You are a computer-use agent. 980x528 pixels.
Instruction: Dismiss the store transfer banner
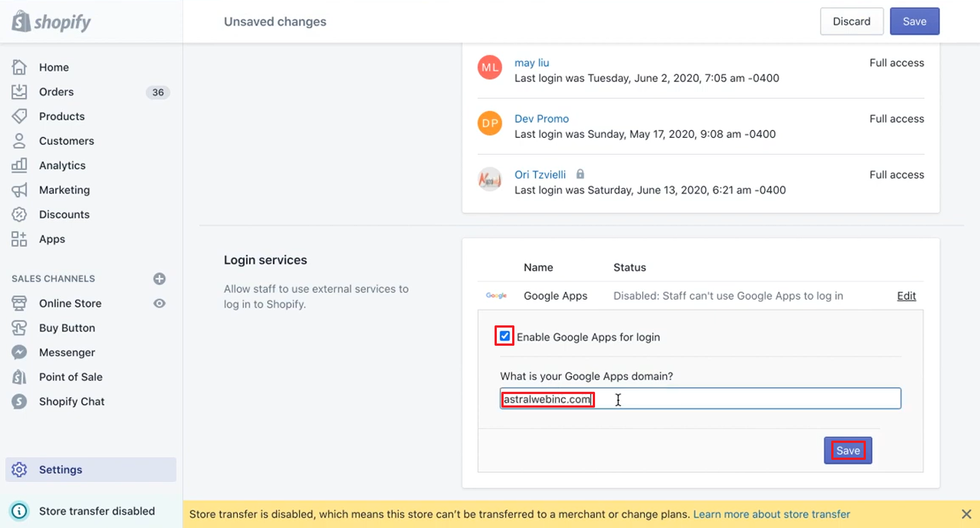[966, 514]
